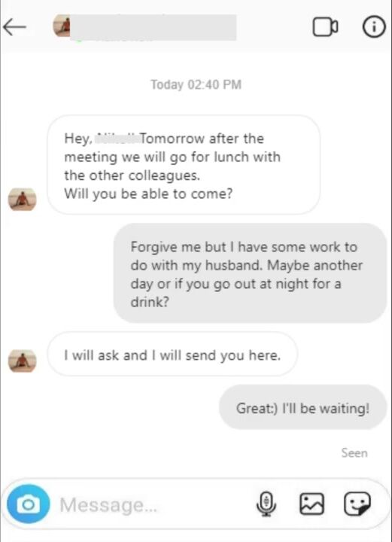Click the avatar beside "I will ask" message
This screenshot has height=542, width=392.
[23, 361]
